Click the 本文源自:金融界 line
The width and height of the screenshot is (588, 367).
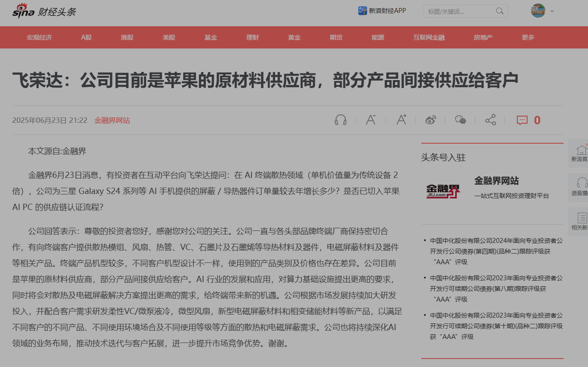tap(57, 151)
